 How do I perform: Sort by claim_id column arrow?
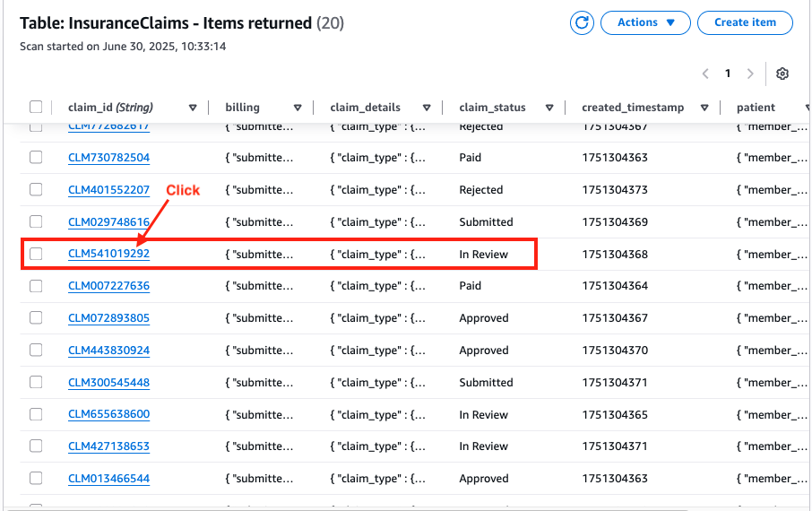pyautogui.click(x=193, y=108)
